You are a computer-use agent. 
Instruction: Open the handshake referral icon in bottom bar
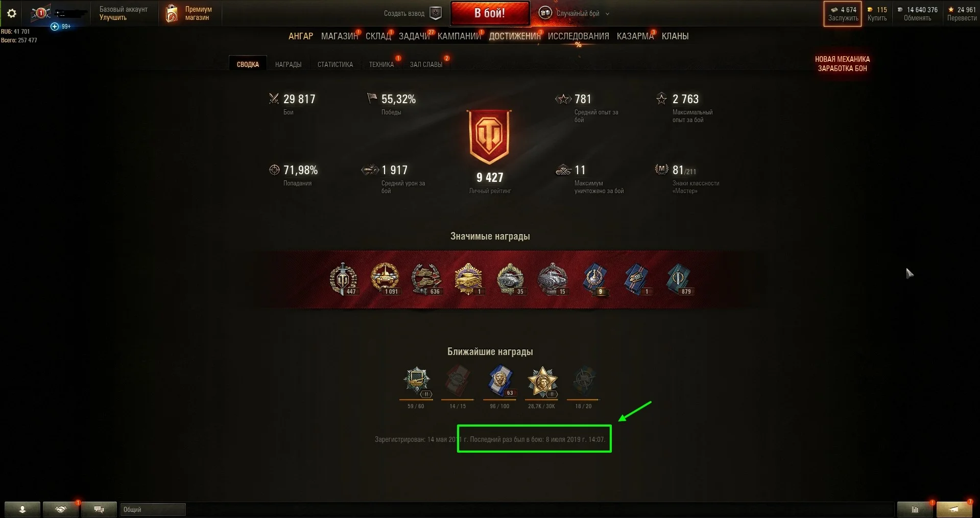[x=61, y=509]
